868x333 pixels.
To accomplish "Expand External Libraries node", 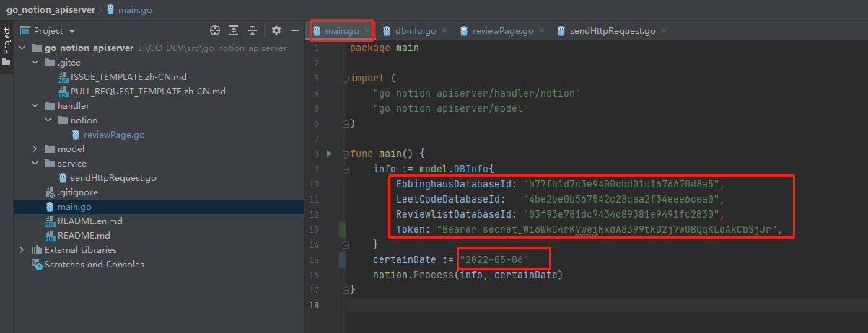I will tap(23, 250).
